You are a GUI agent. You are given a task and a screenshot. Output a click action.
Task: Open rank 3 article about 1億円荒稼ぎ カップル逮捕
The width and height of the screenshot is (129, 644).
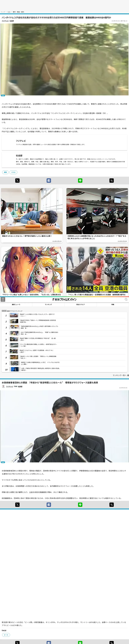(39, 327)
